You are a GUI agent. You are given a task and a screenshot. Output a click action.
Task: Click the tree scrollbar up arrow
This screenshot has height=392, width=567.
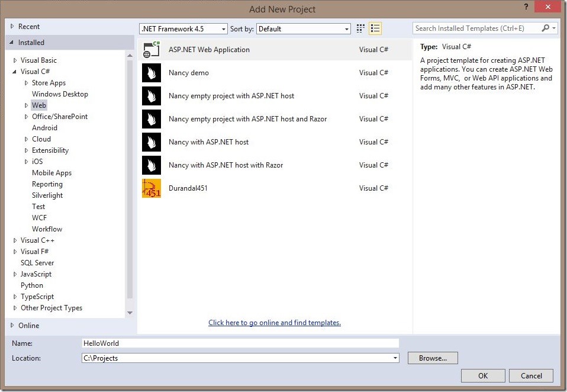tap(130, 55)
